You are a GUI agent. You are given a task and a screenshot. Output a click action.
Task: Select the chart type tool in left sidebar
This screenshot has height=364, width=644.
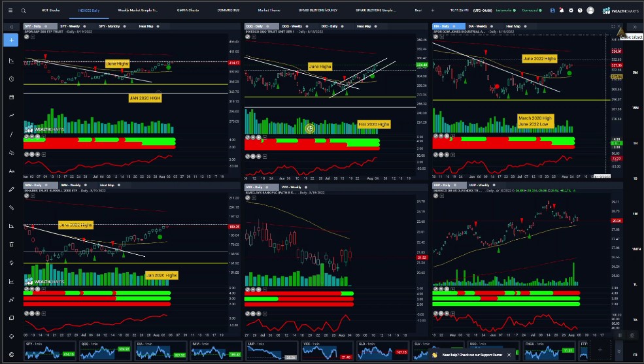tap(11, 61)
